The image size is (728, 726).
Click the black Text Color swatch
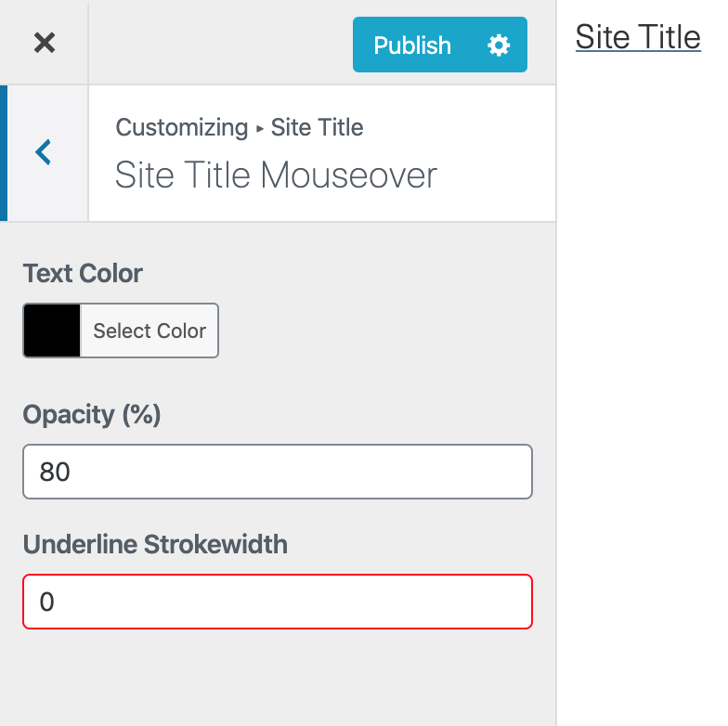pos(52,331)
